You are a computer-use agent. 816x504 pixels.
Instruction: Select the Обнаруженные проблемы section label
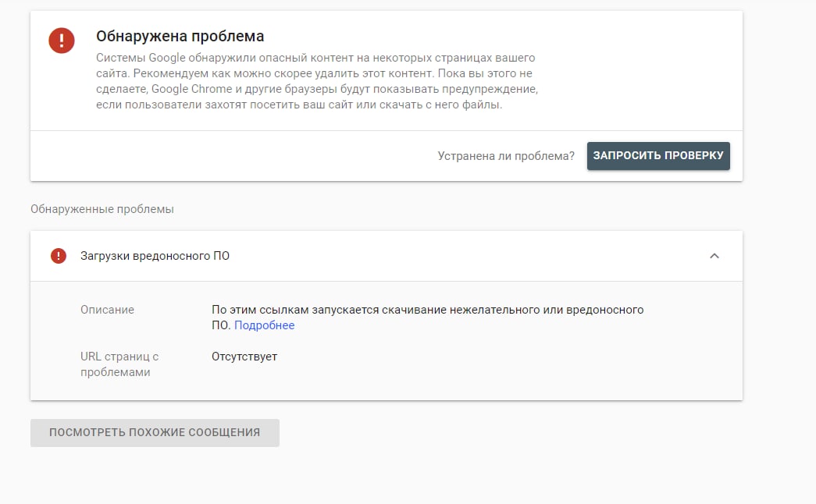[102, 209]
